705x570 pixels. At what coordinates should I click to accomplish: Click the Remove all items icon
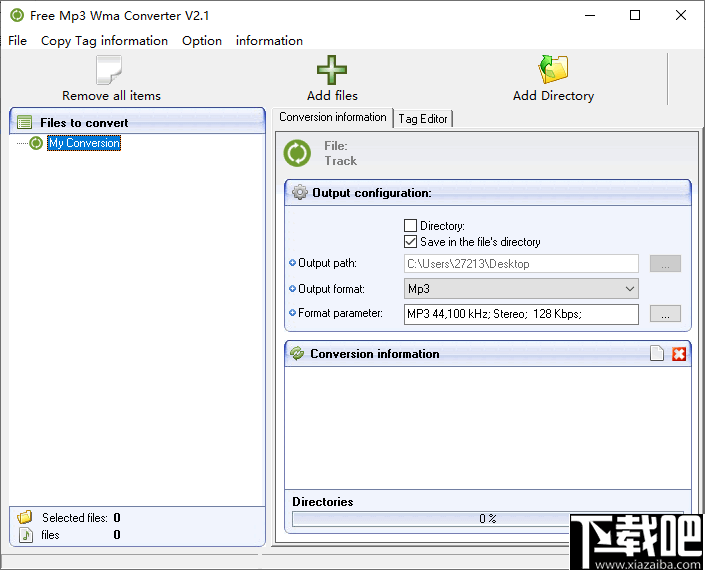[109, 70]
